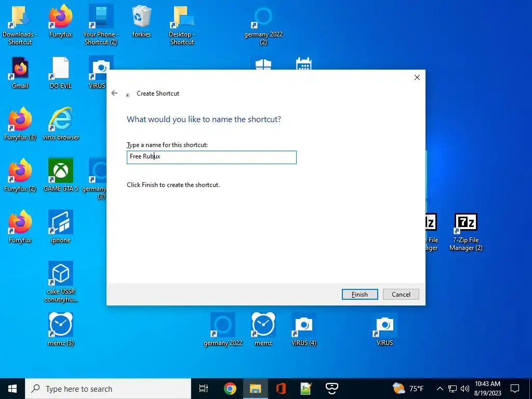
Task: Open the clock showing 10:43 AM
Action: point(487,389)
